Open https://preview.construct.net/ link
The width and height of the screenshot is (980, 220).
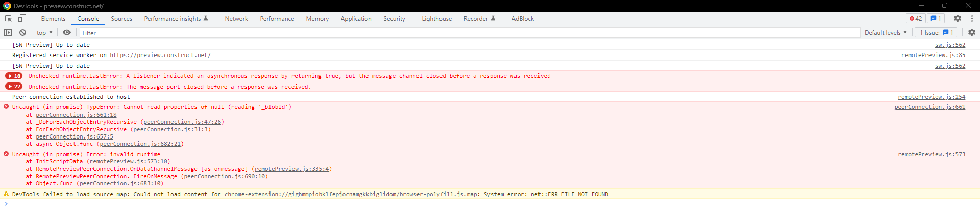[160, 55]
